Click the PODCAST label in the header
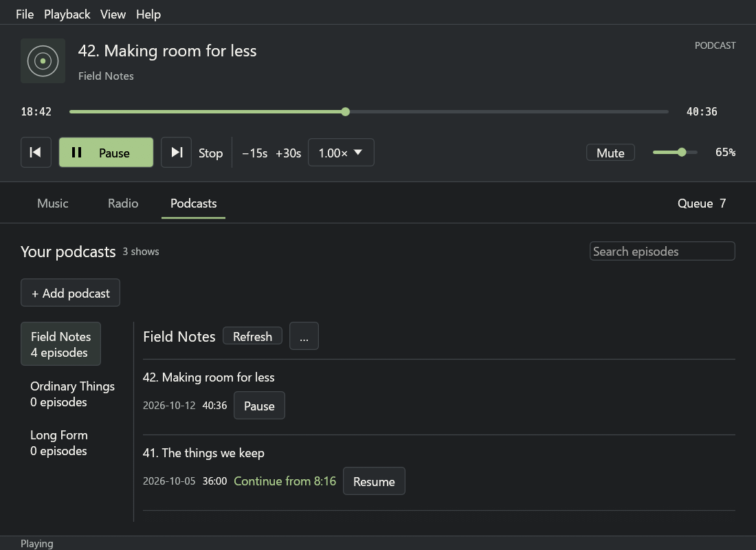756x550 pixels. pyautogui.click(x=715, y=45)
